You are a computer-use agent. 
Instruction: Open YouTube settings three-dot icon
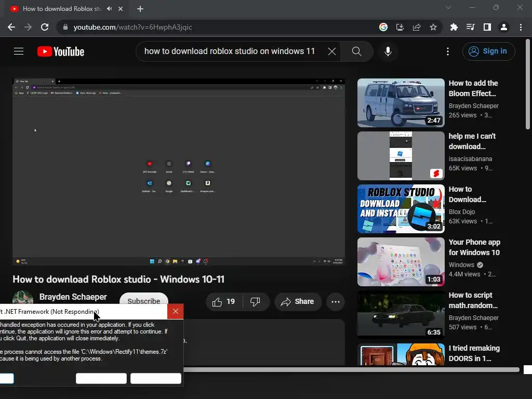pyautogui.click(x=448, y=51)
